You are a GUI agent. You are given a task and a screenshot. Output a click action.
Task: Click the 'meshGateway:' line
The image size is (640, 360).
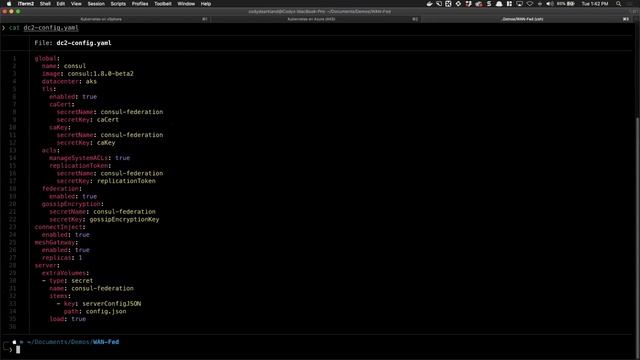[56, 242]
